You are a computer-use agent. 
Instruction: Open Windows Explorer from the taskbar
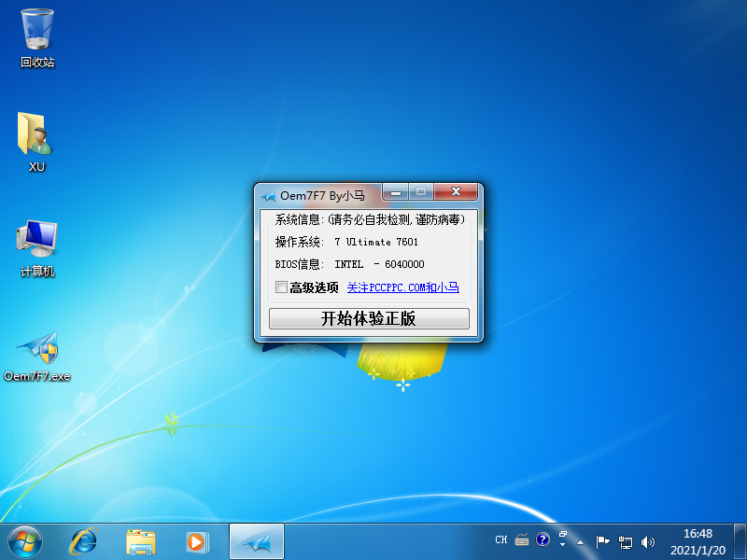(x=141, y=540)
